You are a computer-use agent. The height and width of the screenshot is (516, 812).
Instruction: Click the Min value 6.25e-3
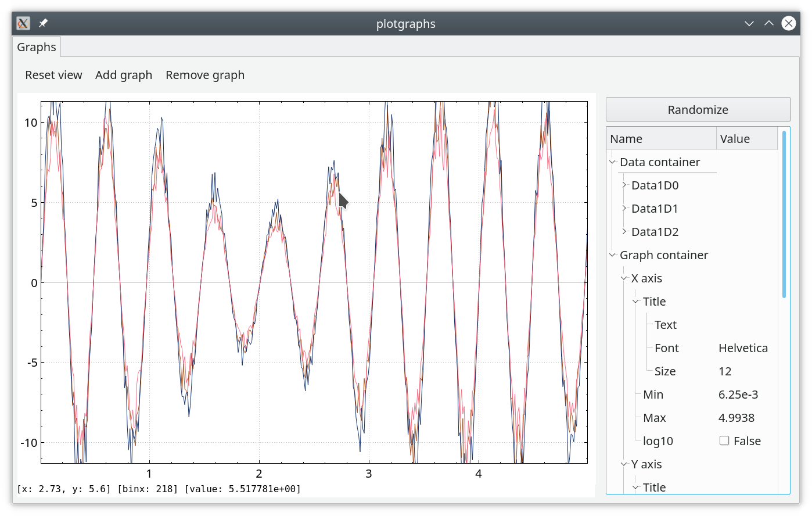[738, 395]
